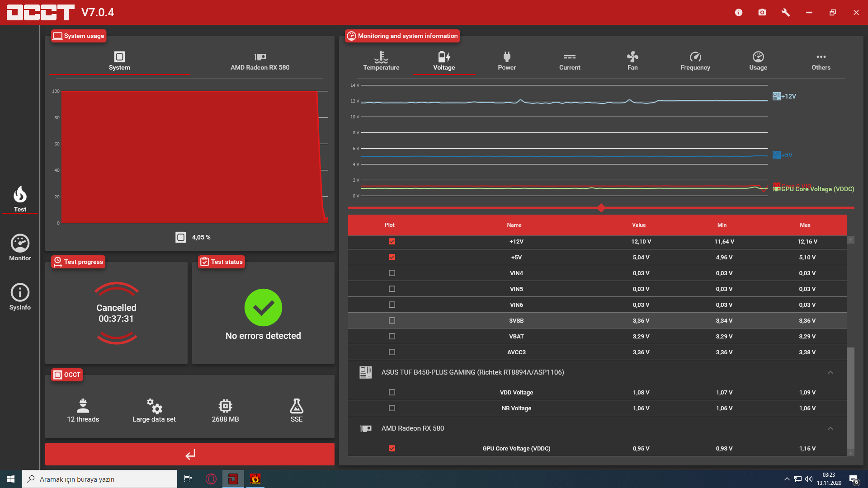The image size is (868, 488).
Task: Switch to the Frequency monitoring tab
Action: [695, 61]
